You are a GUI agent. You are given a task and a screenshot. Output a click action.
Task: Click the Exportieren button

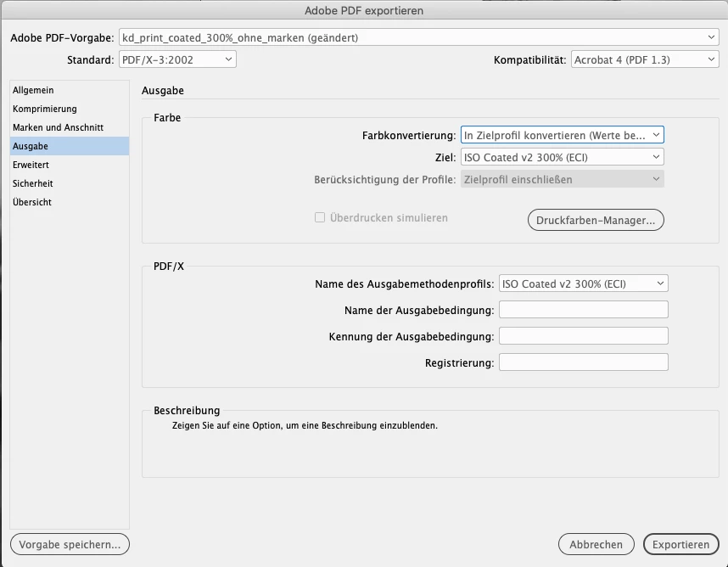[x=680, y=544]
